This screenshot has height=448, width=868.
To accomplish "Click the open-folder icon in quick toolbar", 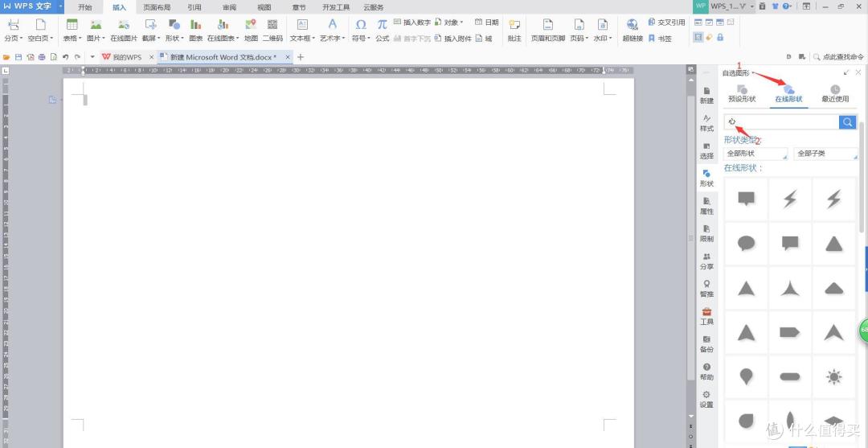I will (x=6, y=57).
